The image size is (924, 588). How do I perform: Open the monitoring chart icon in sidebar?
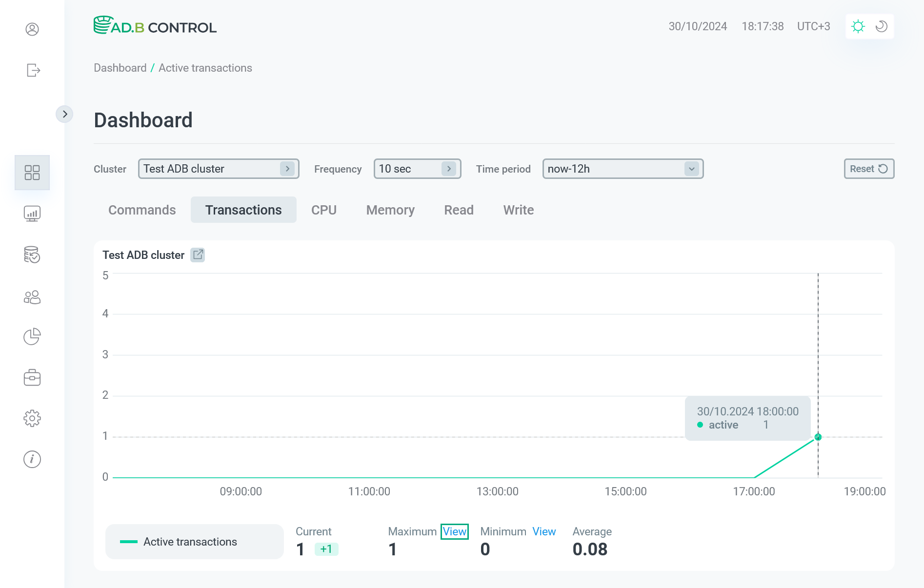tap(32, 214)
